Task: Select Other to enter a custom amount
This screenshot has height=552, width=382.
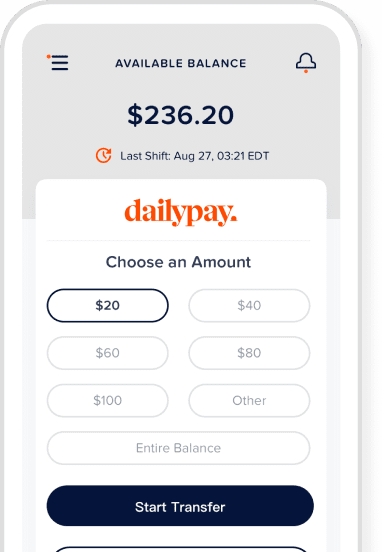Action: tap(249, 400)
